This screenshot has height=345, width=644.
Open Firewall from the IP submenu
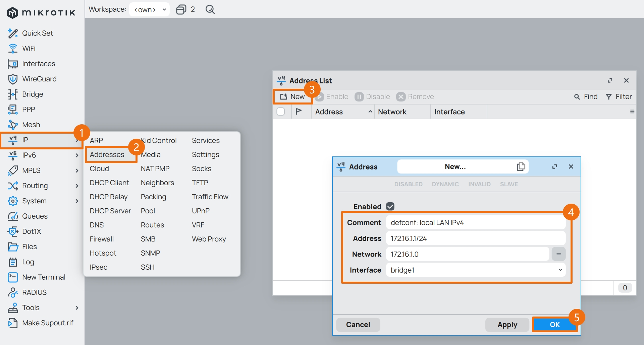tap(102, 239)
